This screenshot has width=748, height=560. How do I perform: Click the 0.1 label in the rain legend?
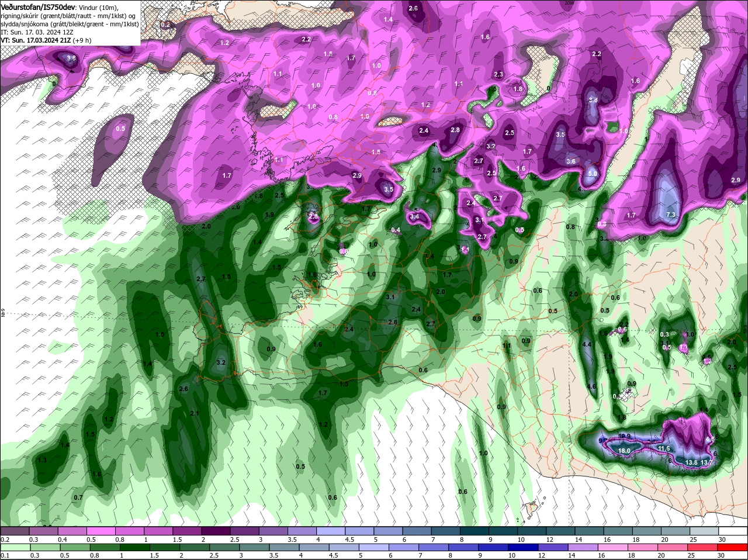tap(5, 555)
